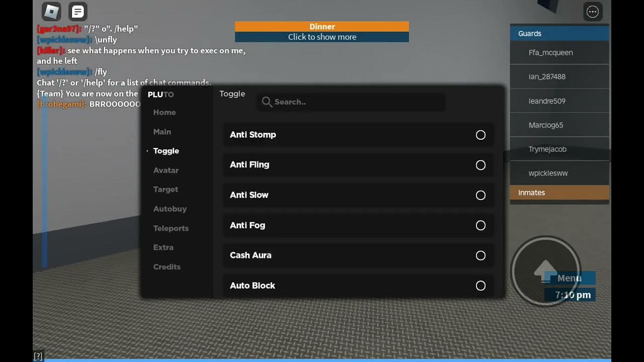The image size is (644, 362).
Task: Click the Menu button
Action: point(570,278)
